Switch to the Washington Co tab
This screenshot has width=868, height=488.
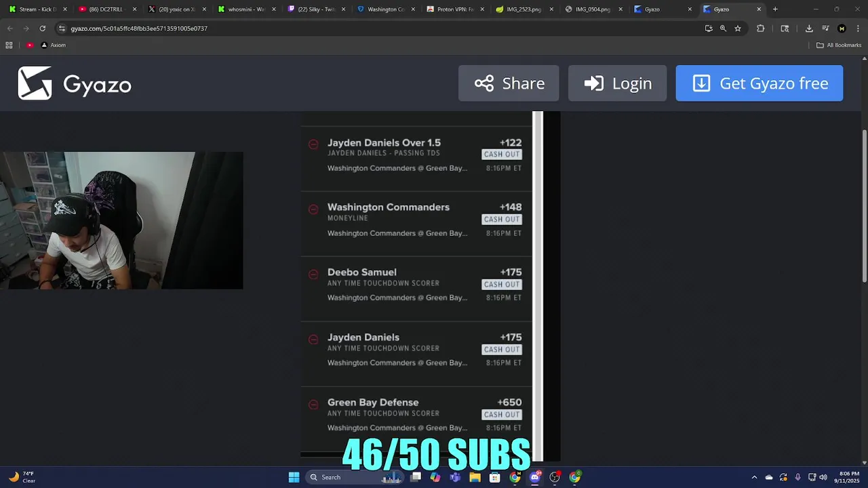coord(385,9)
